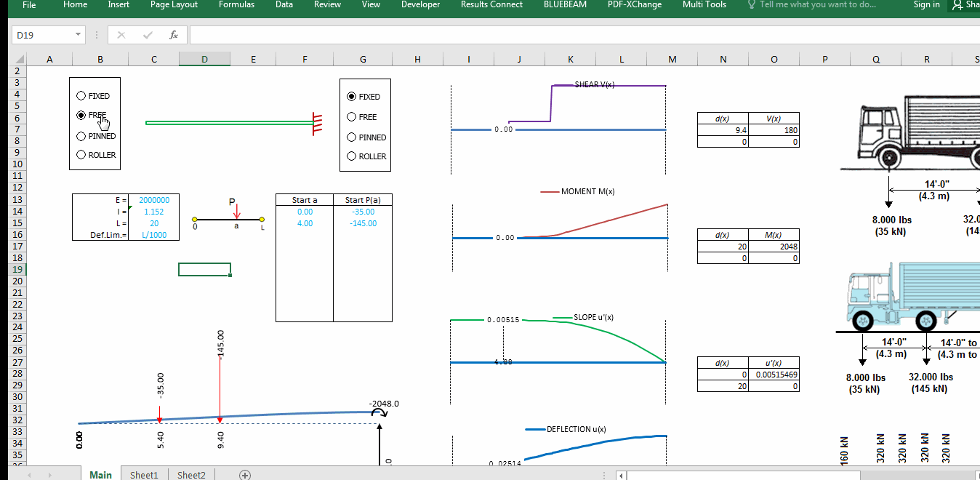Viewport: 980px width, 480px height.
Task: Open the Formulas ribbon tab
Action: (236, 4)
